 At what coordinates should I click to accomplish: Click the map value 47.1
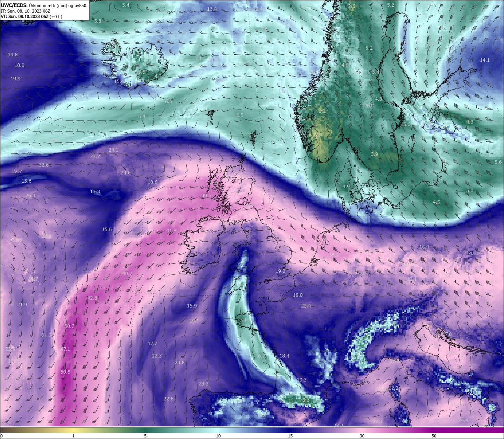point(65,349)
